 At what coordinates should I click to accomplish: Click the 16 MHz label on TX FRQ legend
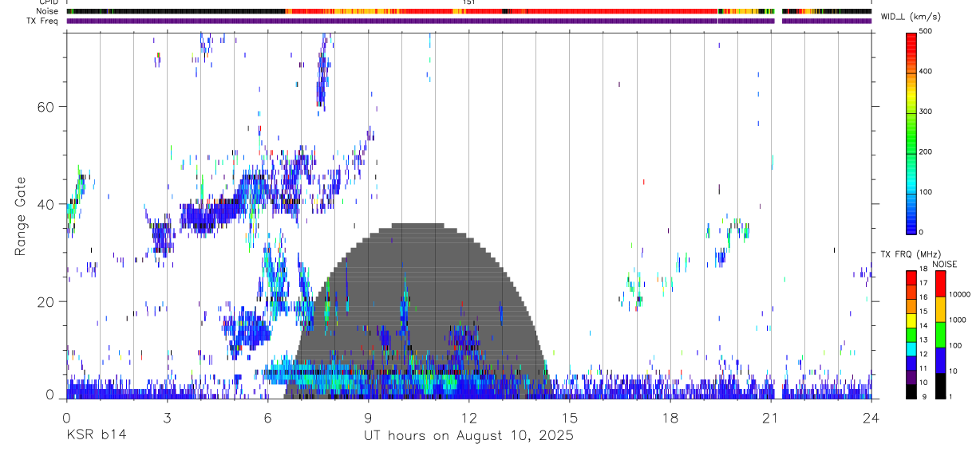pyautogui.click(x=923, y=298)
